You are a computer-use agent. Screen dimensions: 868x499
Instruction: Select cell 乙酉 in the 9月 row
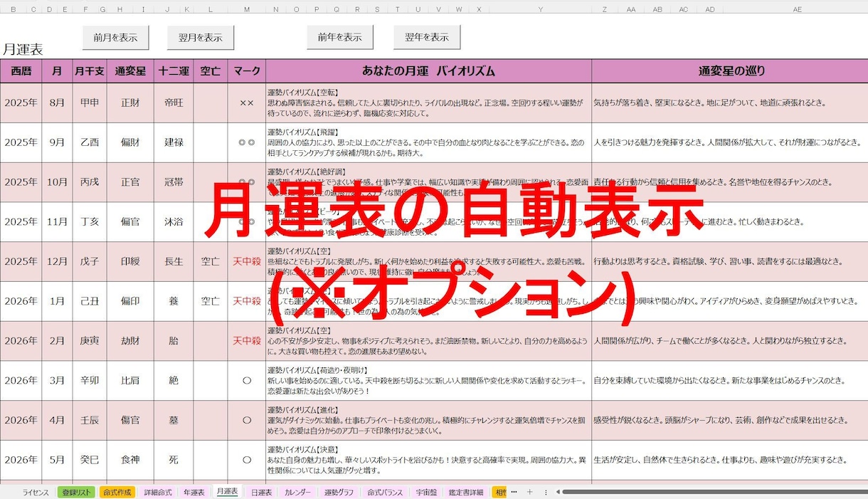(x=90, y=142)
